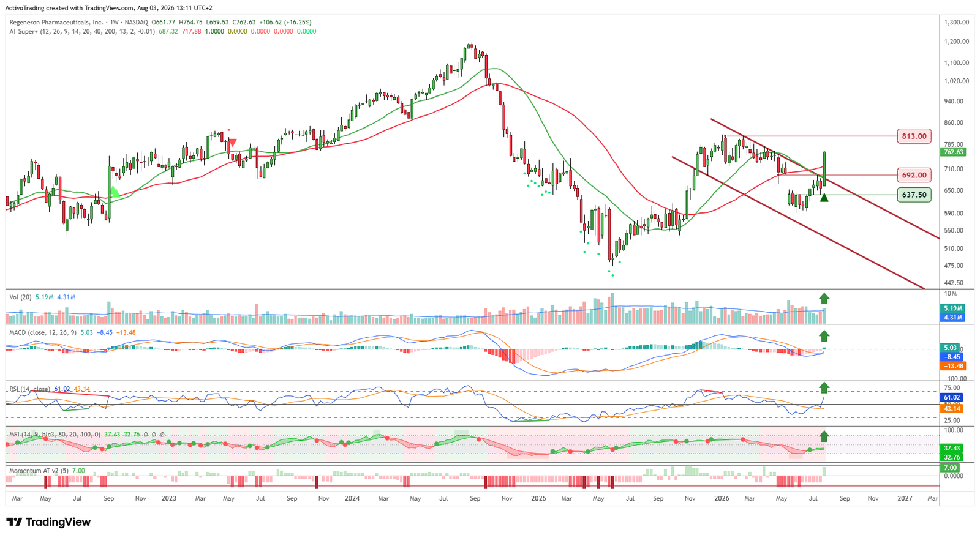980x538 pixels.
Task: Select the green triangle beside the 637.50 line
Action: pos(824,197)
